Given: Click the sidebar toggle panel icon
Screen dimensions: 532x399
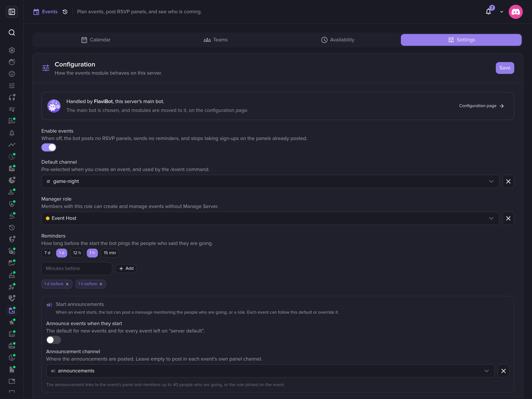Looking at the screenshot, I should (12, 12).
